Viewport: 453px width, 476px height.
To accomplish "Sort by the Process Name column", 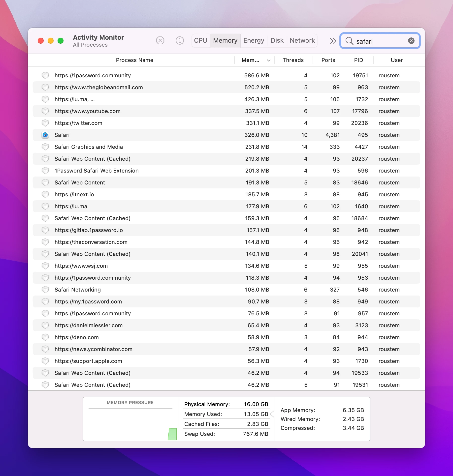I will [134, 60].
